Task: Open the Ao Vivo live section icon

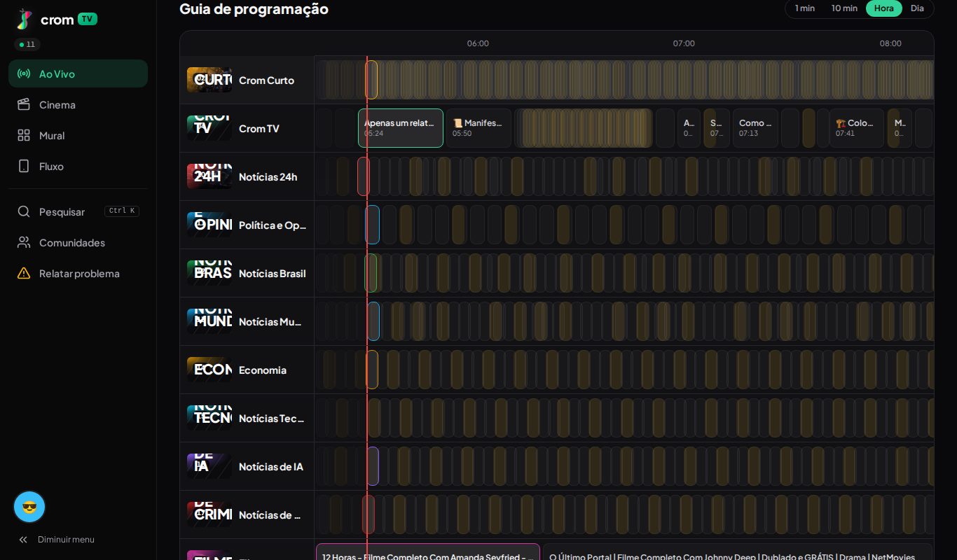Action: (x=24, y=73)
